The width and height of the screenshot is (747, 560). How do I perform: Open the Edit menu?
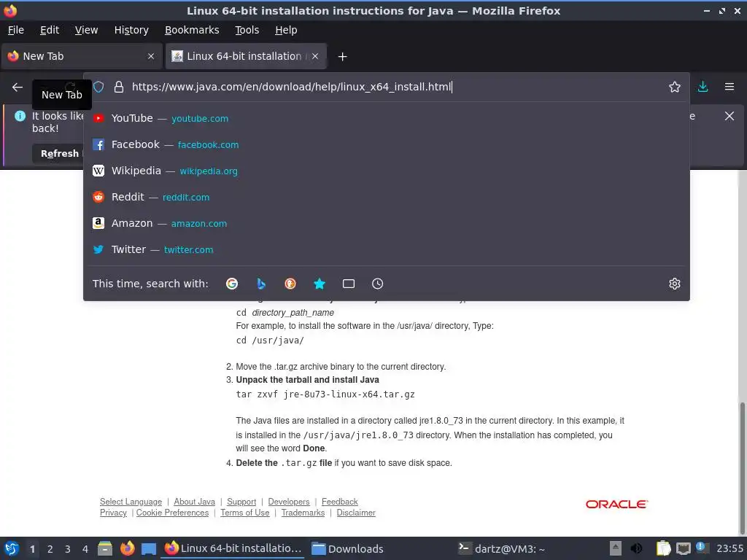click(x=50, y=30)
